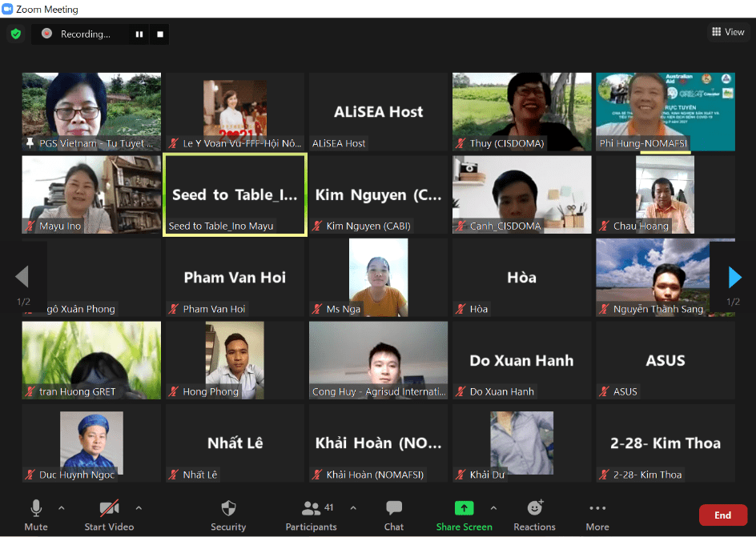Expand the arrow beside Participants
The width and height of the screenshot is (756, 537).
[x=353, y=508]
